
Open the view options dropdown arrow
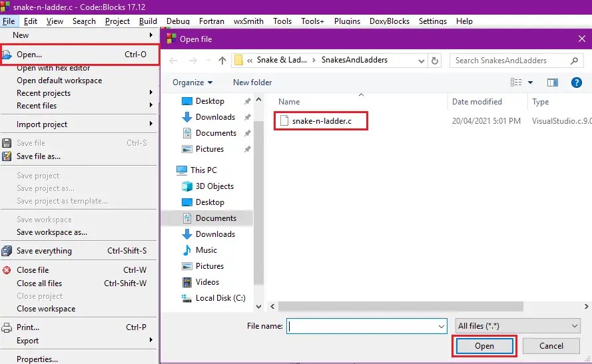531,83
